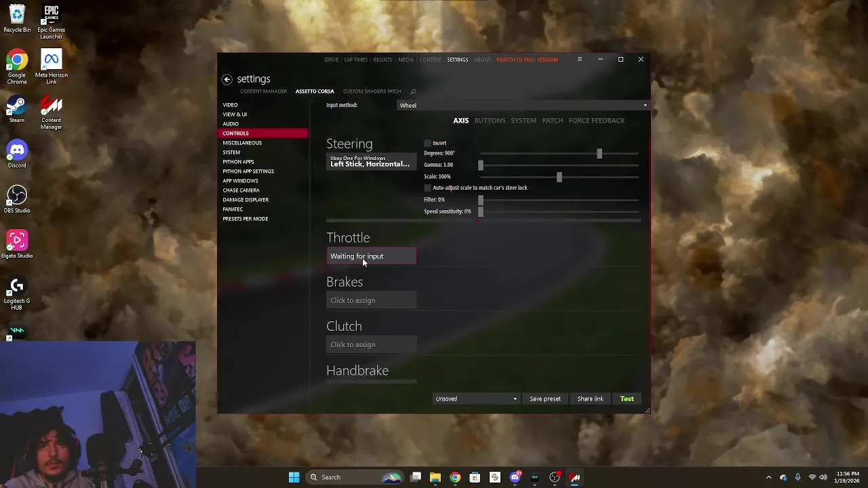The height and width of the screenshot is (488, 868).
Task: Open Elgato Studio desktop icon
Action: [17, 245]
